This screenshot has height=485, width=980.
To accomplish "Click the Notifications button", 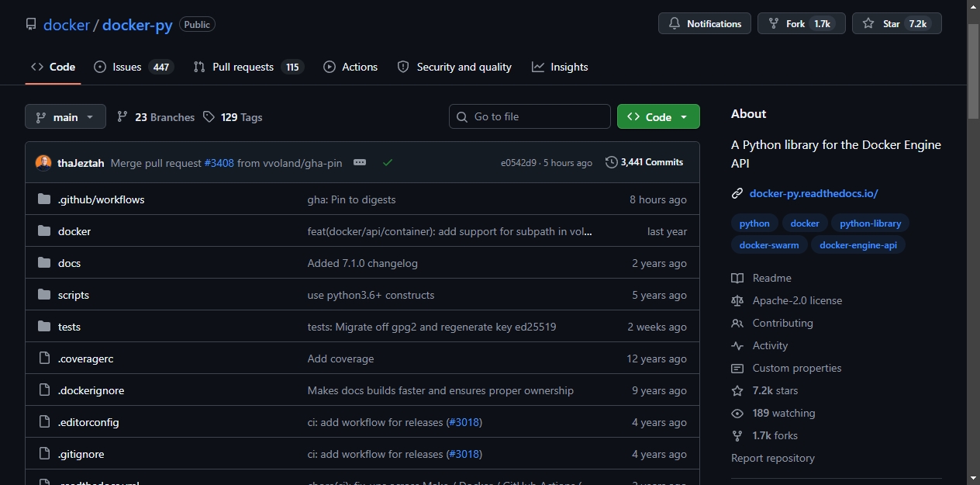I will coord(705,24).
